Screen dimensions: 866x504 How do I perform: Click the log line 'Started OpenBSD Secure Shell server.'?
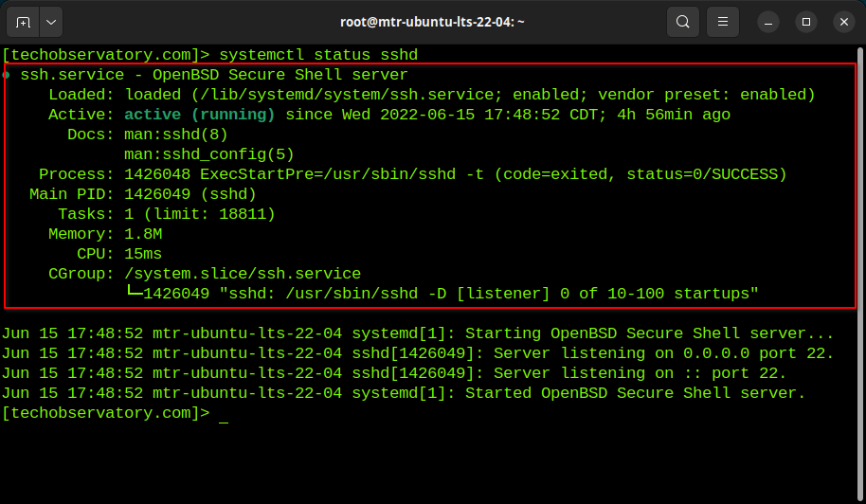pyautogui.click(x=635, y=393)
